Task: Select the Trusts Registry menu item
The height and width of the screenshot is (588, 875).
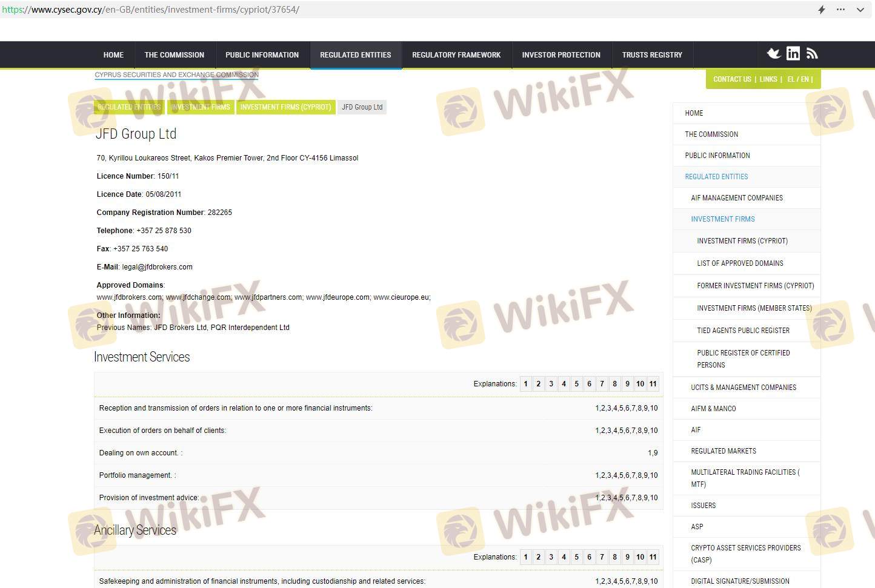Action: [652, 55]
